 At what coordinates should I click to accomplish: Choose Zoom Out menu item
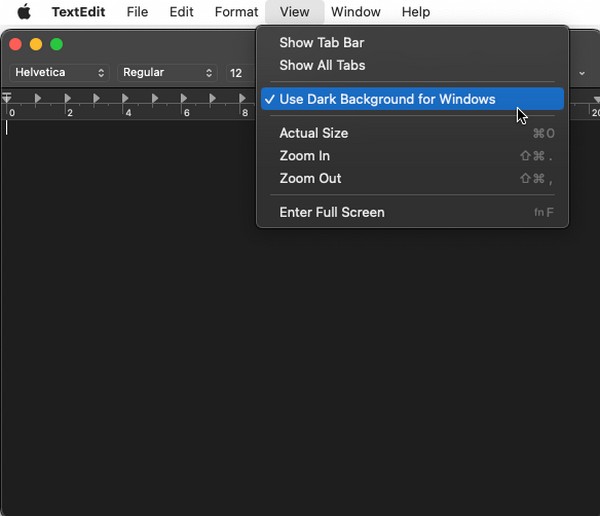(x=412, y=178)
